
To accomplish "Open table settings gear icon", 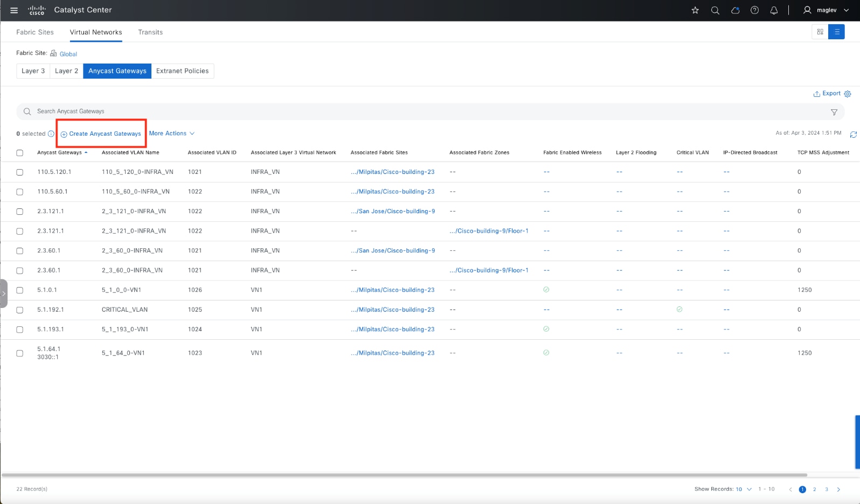I will point(848,94).
